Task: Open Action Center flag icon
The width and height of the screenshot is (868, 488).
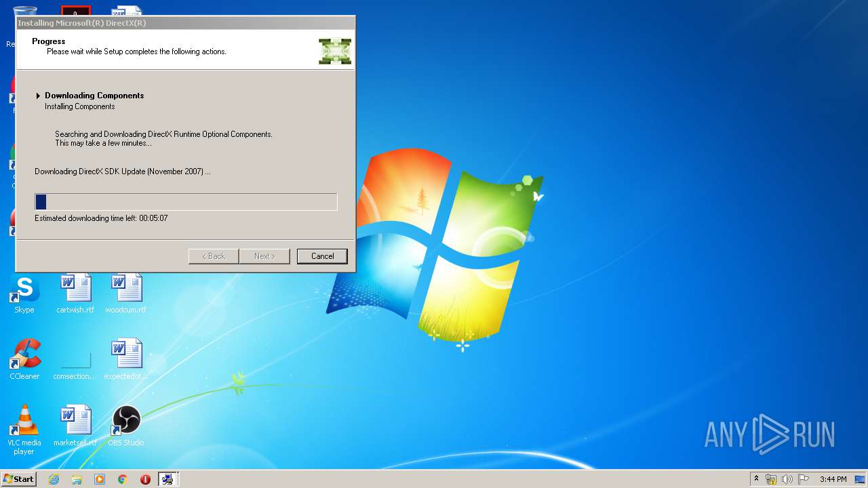Action: pyautogui.click(x=804, y=479)
